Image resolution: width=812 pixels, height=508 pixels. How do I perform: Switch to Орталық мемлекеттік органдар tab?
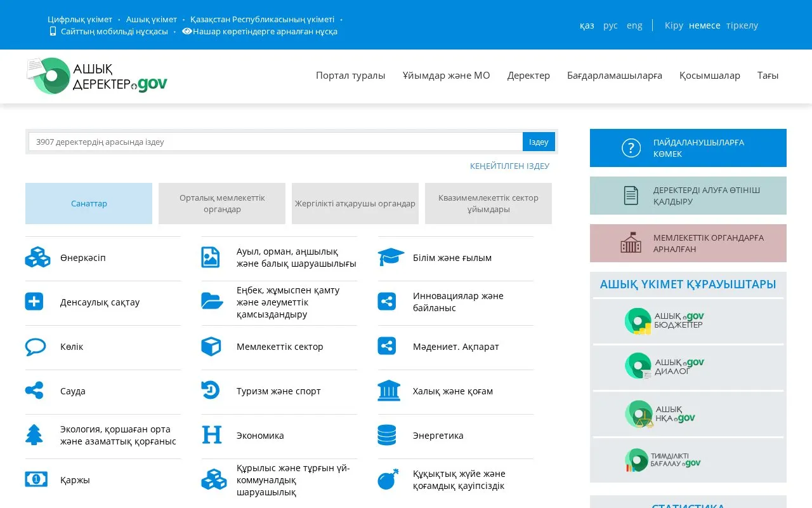point(222,203)
